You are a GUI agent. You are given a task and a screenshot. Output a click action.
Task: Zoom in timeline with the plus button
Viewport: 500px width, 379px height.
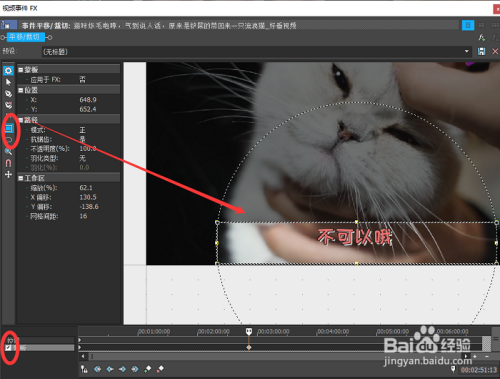point(475,356)
